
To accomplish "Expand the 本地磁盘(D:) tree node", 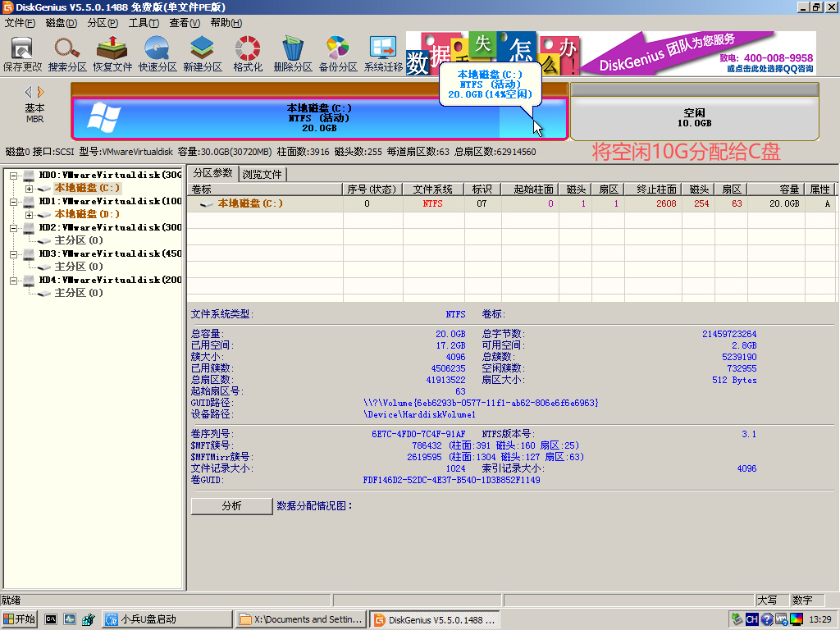I will point(30,214).
